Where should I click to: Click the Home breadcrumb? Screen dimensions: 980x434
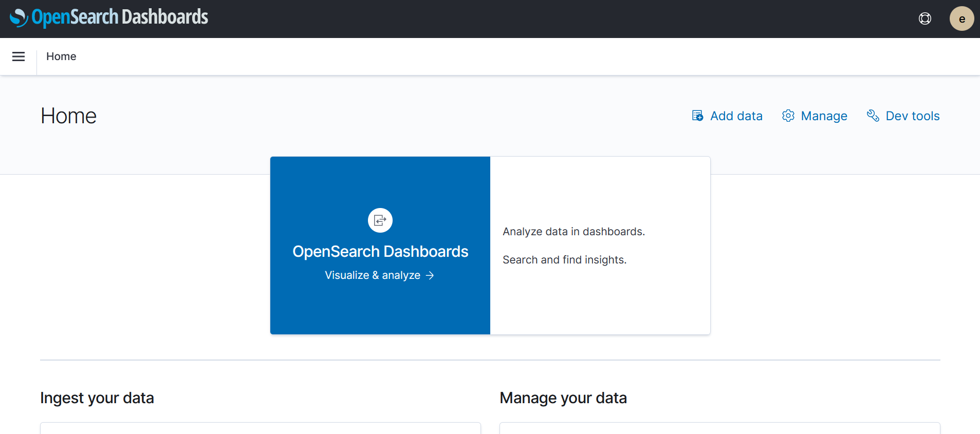tap(61, 56)
